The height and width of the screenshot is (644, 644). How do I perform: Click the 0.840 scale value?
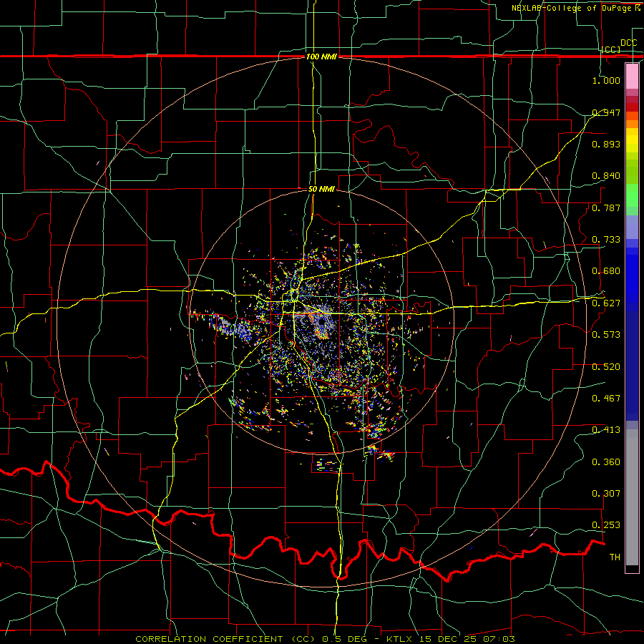[x=606, y=176]
